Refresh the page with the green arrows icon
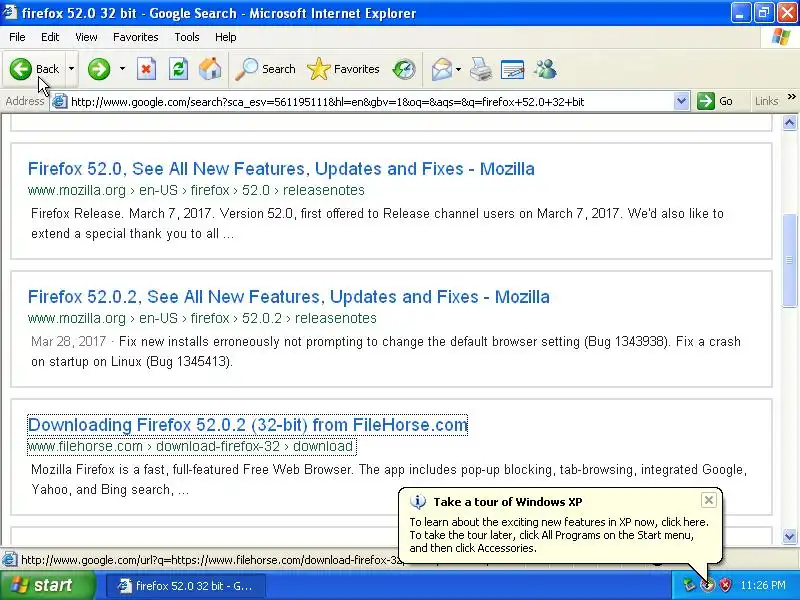 tap(179, 69)
